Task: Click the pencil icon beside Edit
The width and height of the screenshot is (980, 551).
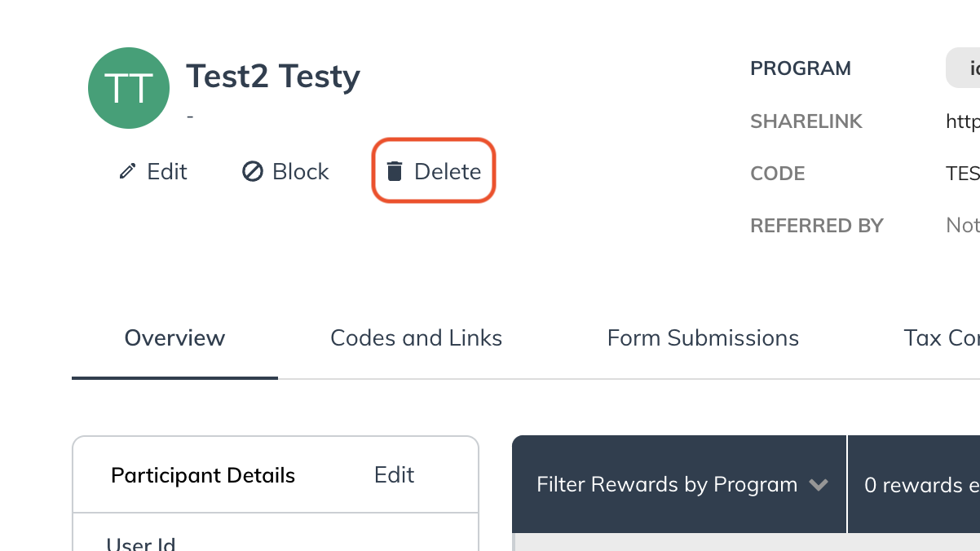Action: coord(127,171)
